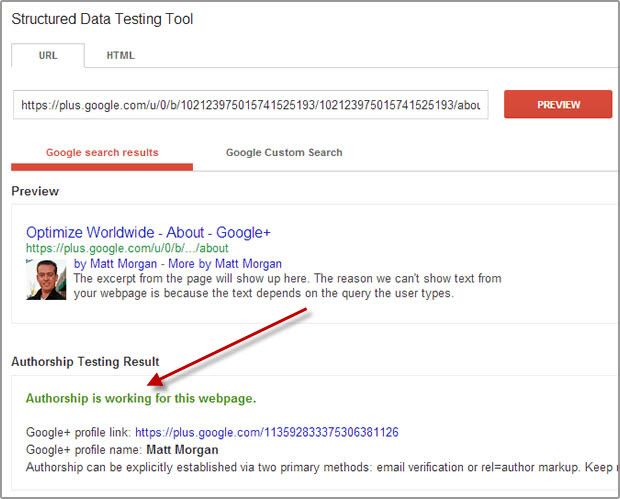Click the 'Structured Data Testing Tool' heading
This screenshot has height=499, width=620.
(102, 19)
